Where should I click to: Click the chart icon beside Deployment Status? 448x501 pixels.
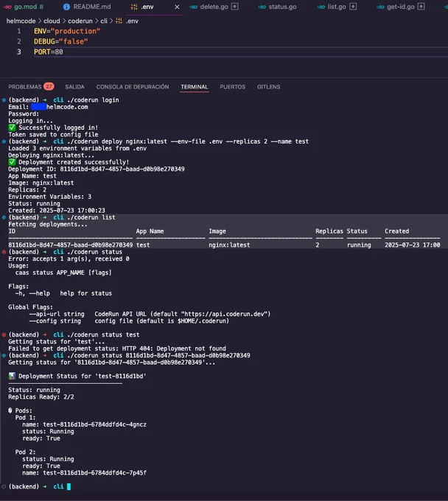coord(12,376)
